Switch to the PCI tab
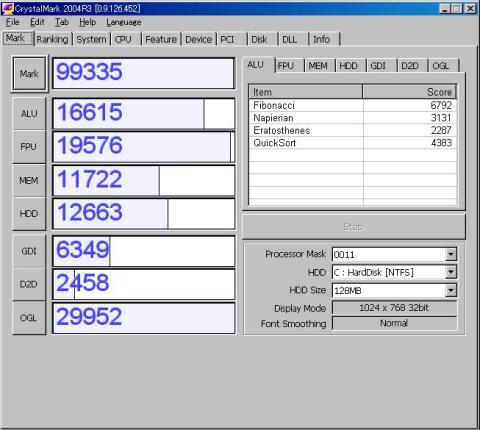Image resolution: width=480 pixels, height=430 pixels. (x=231, y=39)
